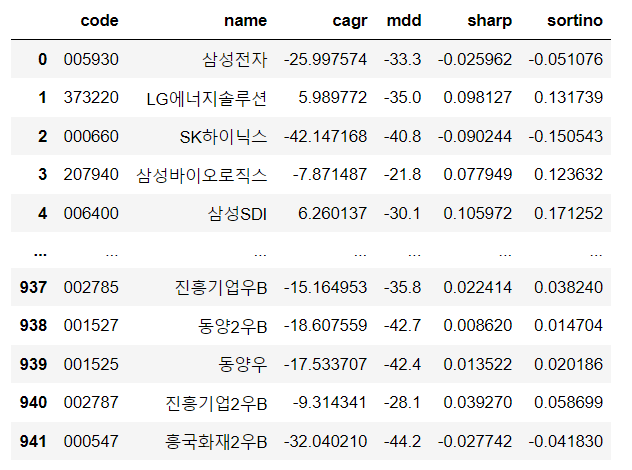Click sharp value -0.090244
The height and width of the screenshot is (470, 632).
[x=475, y=136]
